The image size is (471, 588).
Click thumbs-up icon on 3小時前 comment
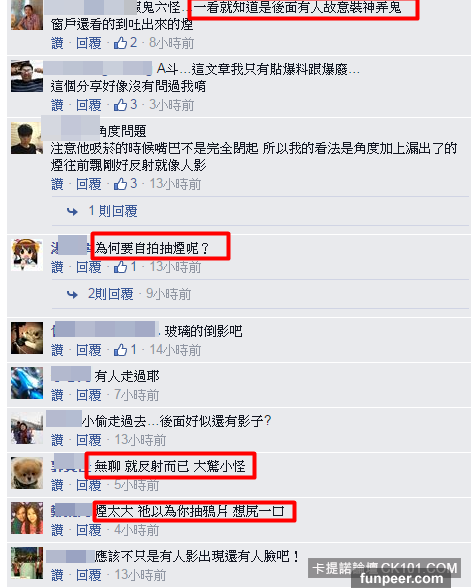point(120,105)
